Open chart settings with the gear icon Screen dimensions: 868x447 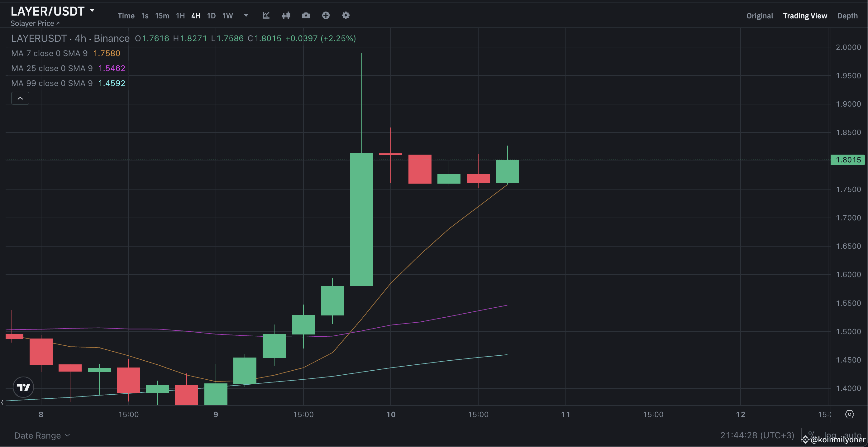[346, 16]
